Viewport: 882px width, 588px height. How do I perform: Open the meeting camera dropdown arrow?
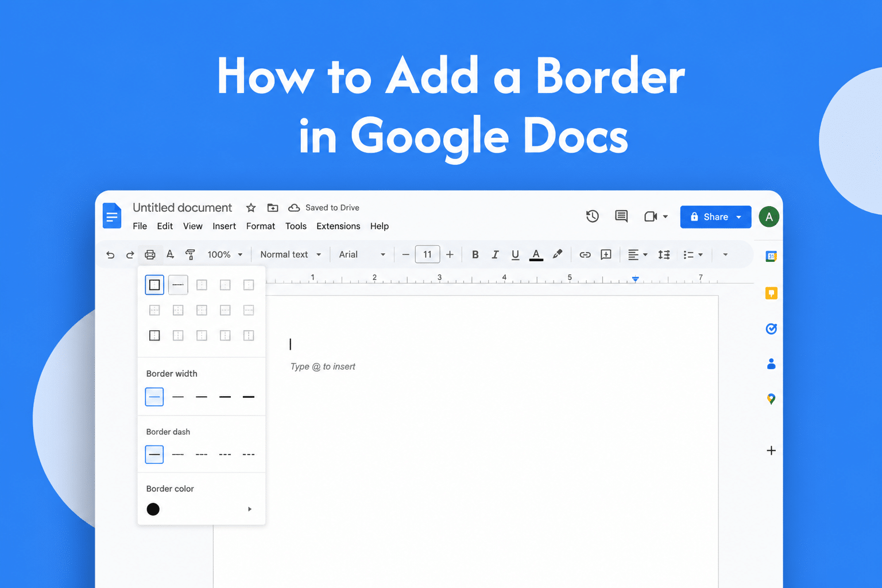[x=666, y=217]
